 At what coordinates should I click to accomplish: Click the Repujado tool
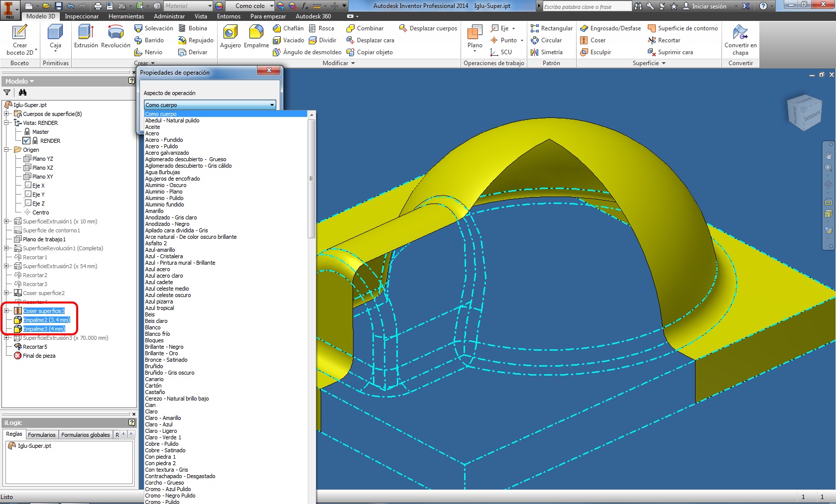coord(196,40)
